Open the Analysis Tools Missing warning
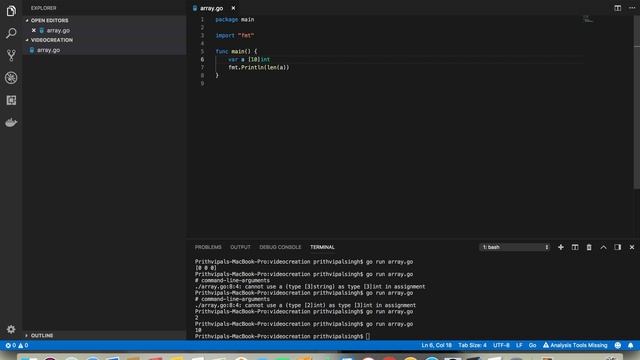The height and width of the screenshot is (360, 640). [575, 345]
